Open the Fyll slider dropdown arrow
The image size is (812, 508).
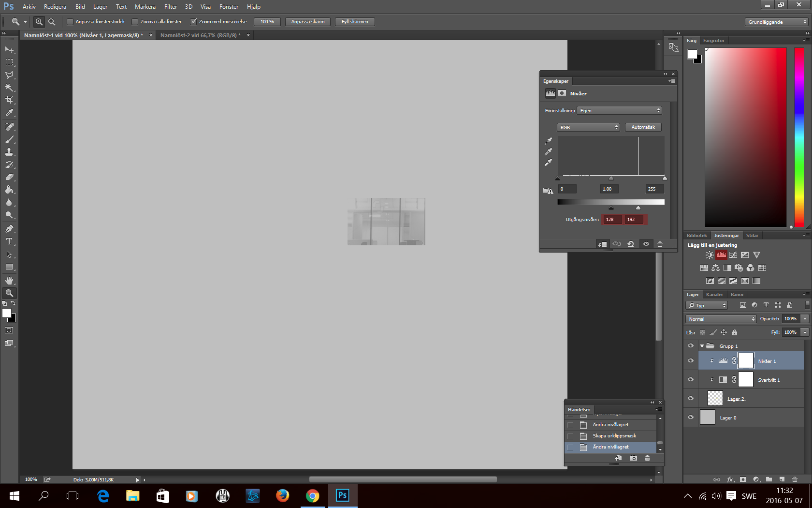805,332
